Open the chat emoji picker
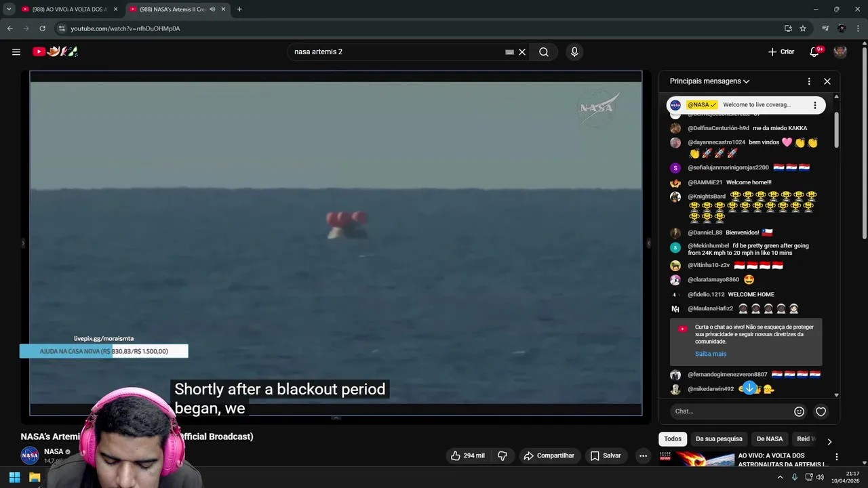868x488 pixels. pos(799,411)
